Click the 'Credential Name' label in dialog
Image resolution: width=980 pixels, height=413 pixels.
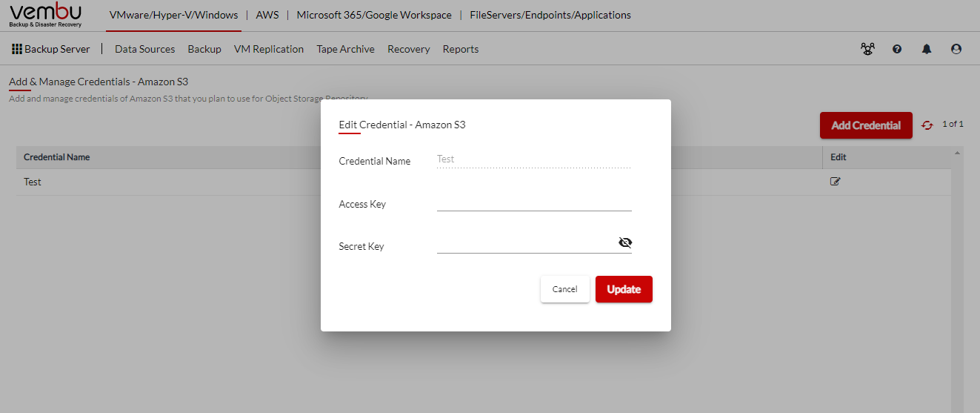[375, 161]
